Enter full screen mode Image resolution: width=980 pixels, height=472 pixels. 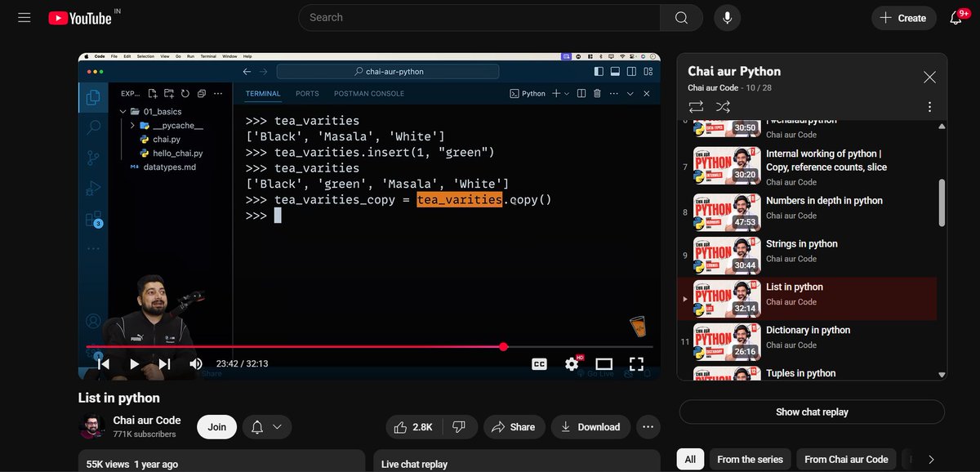click(x=636, y=364)
